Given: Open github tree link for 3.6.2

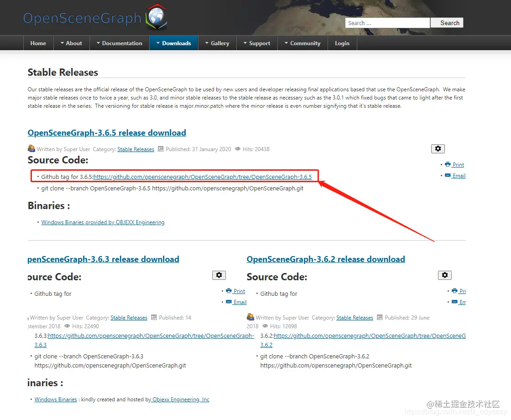Looking at the screenshot, I should pyautogui.click(x=370, y=336).
